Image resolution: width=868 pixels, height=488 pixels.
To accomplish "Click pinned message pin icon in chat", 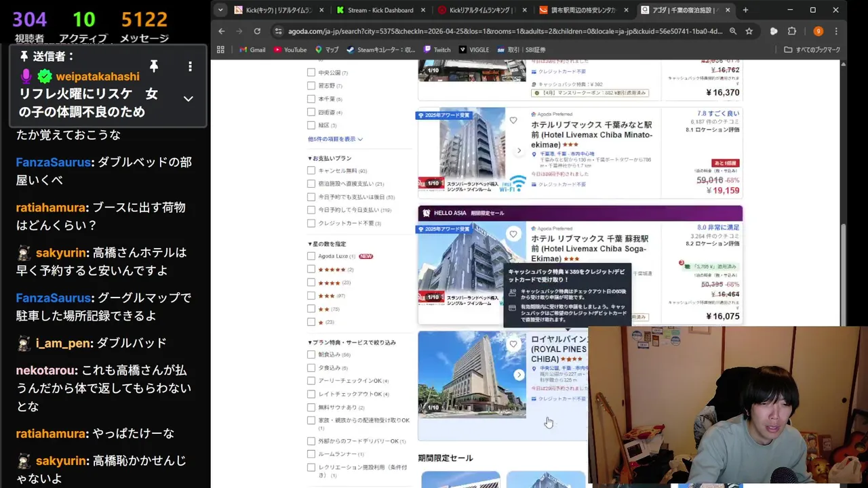I will pos(154,66).
